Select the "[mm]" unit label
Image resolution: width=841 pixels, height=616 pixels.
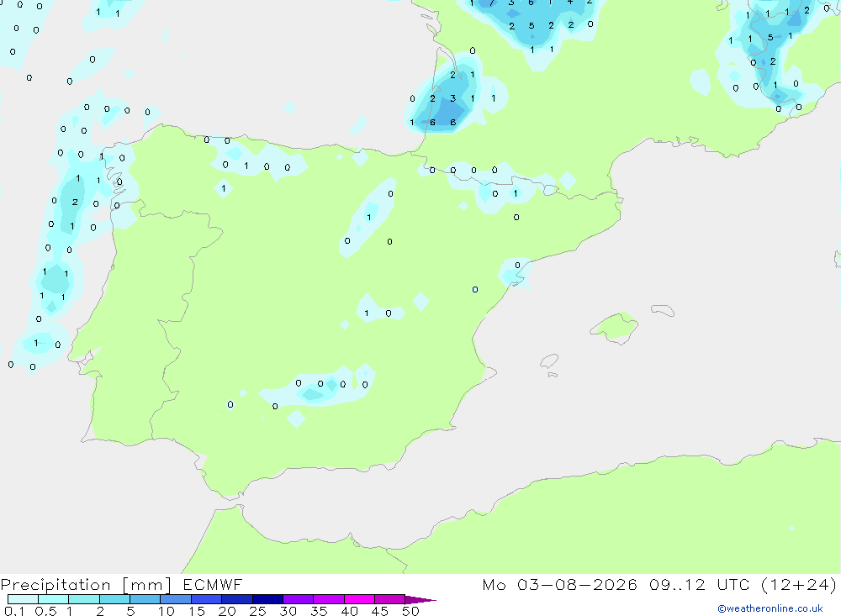click(146, 585)
